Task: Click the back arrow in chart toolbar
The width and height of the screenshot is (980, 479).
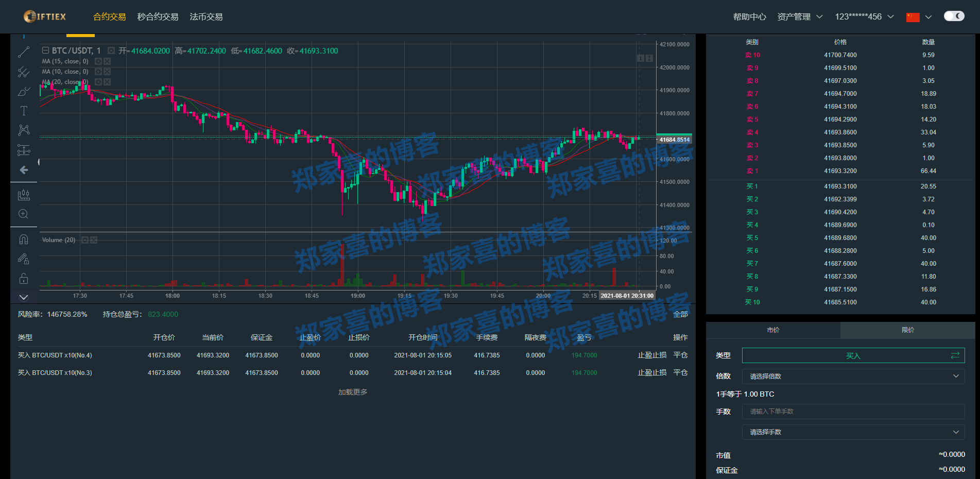Action: coord(24,170)
